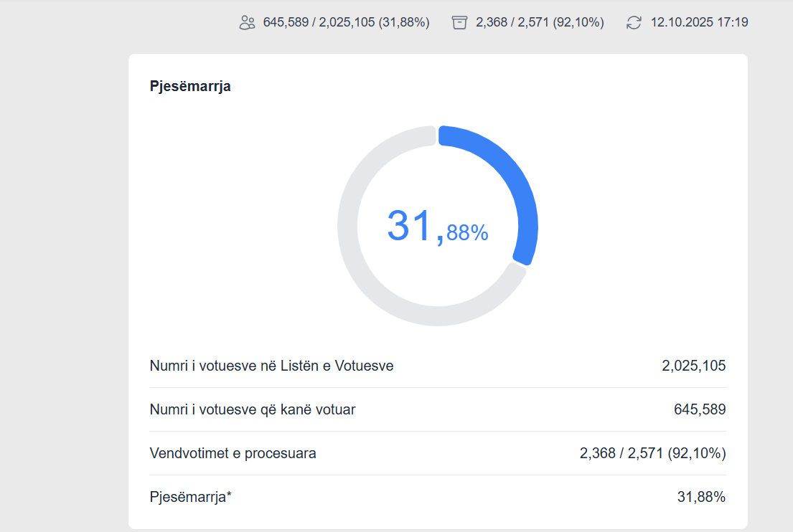Click the small 88% in donut center

[x=467, y=233]
